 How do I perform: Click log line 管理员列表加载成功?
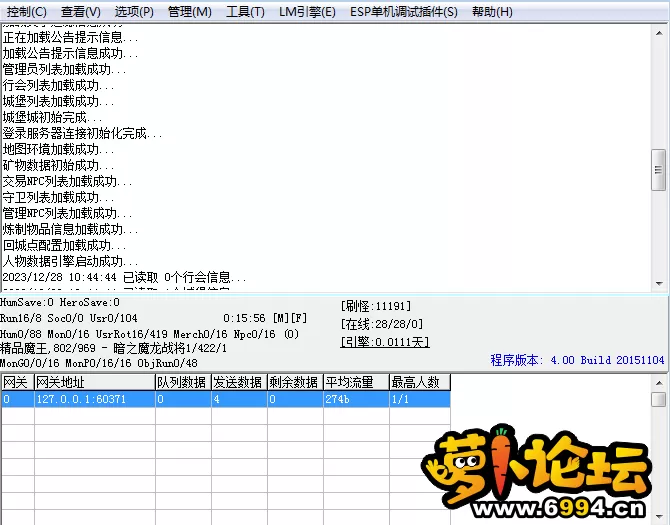tap(65, 69)
